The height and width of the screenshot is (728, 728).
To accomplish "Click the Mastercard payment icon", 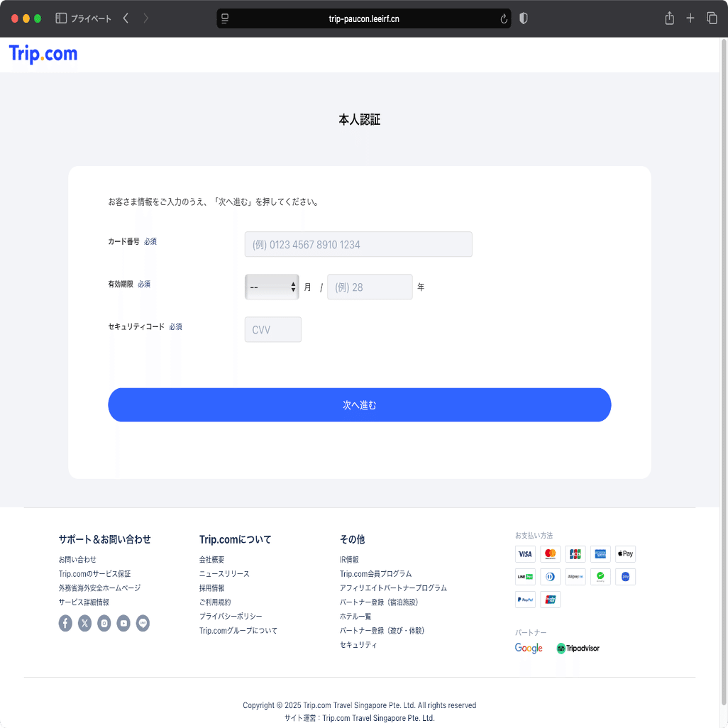I will [x=550, y=554].
